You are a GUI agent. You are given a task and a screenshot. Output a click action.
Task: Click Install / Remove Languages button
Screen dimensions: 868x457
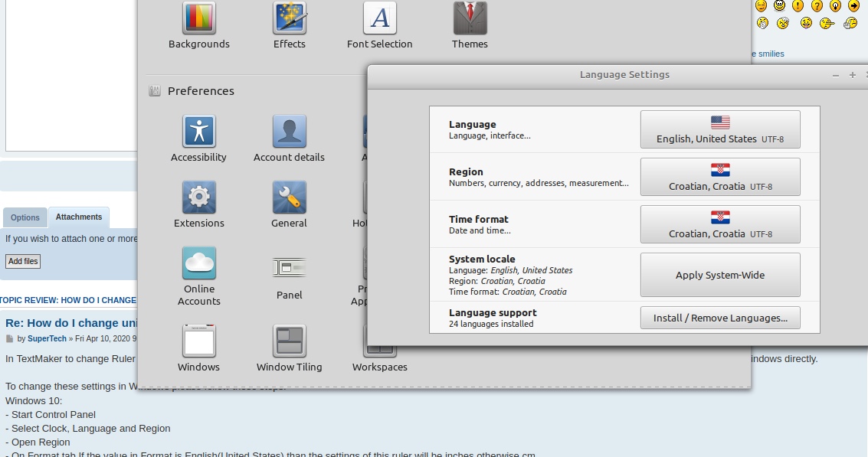(x=720, y=318)
